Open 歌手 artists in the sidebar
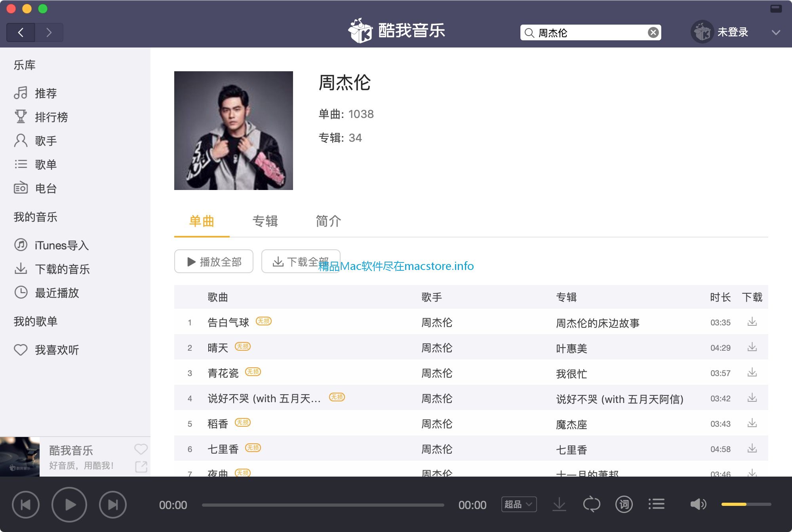Image resolution: width=792 pixels, height=532 pixels. coord(36,141)
